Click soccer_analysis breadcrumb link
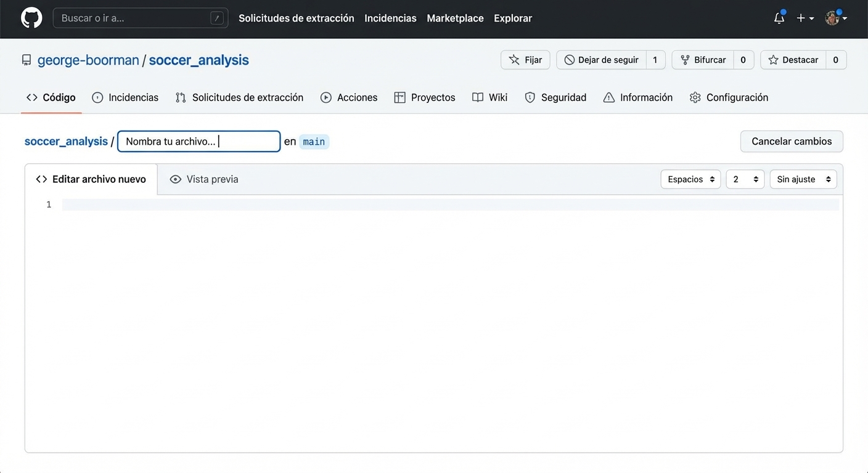 point(66,141)
